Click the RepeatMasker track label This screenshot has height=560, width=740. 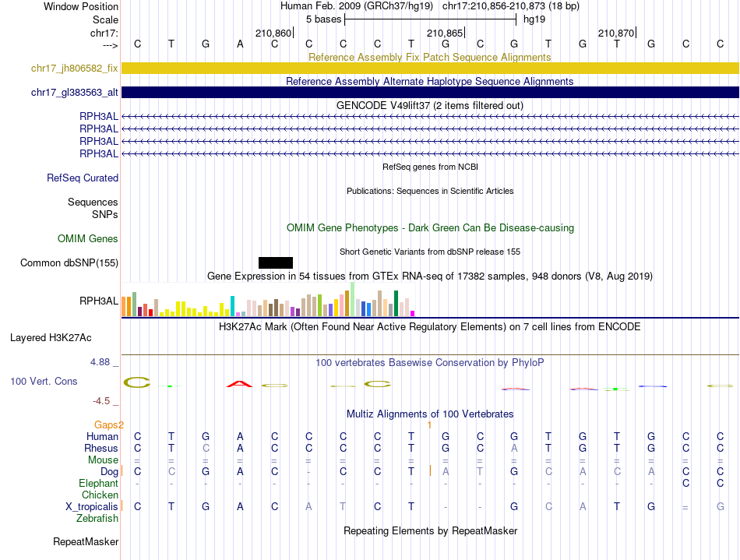tap(86, 541)
